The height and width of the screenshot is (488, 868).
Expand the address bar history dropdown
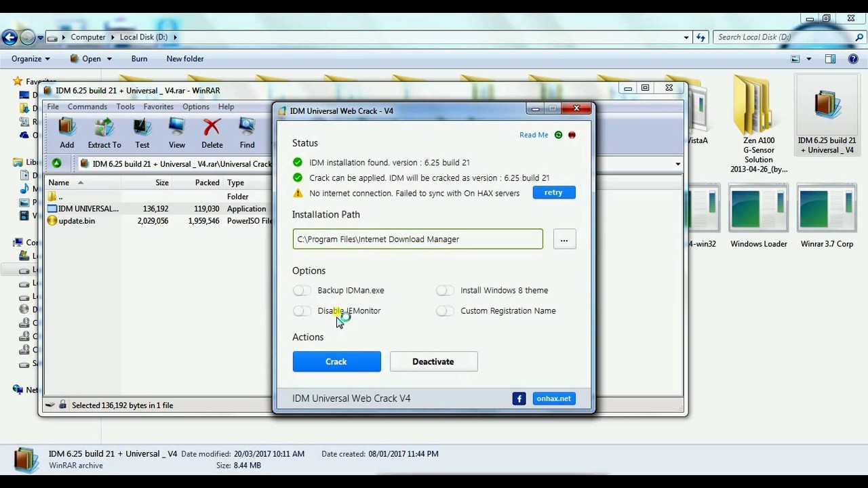pyautogui.click(x=686, y=37)
